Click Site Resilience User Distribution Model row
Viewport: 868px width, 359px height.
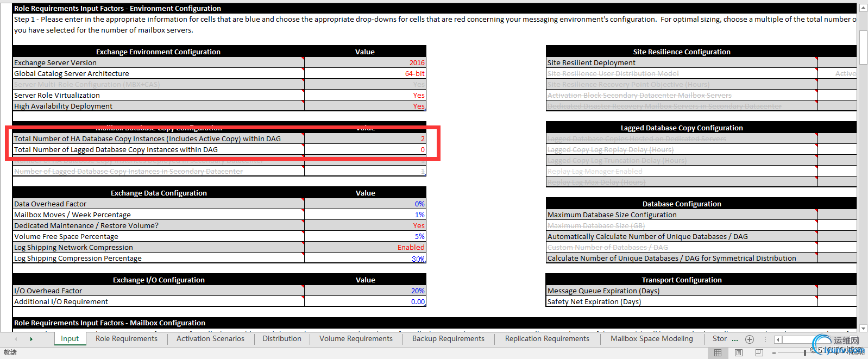pyautogui.click(x=682, y=73)
